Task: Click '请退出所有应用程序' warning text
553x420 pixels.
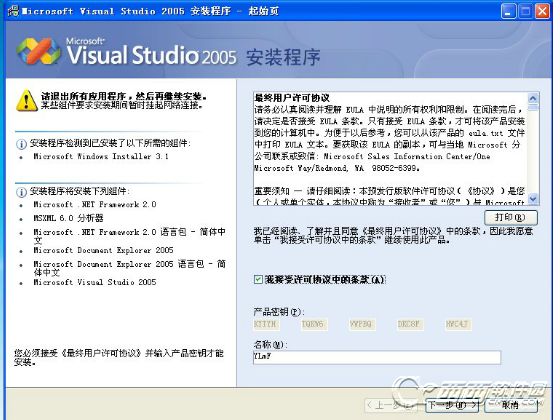Action: pos(124,97)
